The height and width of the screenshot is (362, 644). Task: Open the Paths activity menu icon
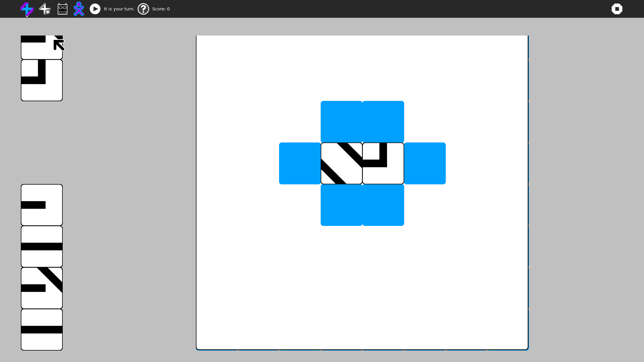(x=27, y=9)
